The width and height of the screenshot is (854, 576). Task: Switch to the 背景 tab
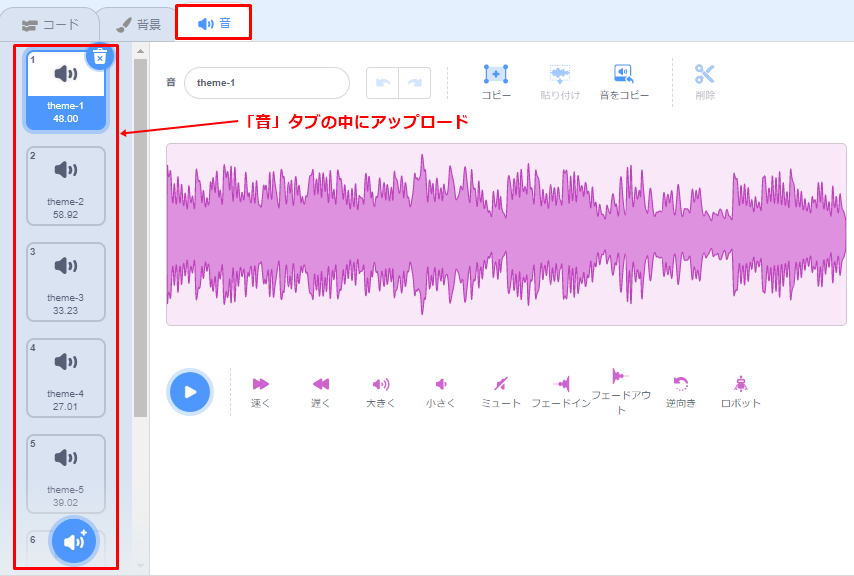139,25
